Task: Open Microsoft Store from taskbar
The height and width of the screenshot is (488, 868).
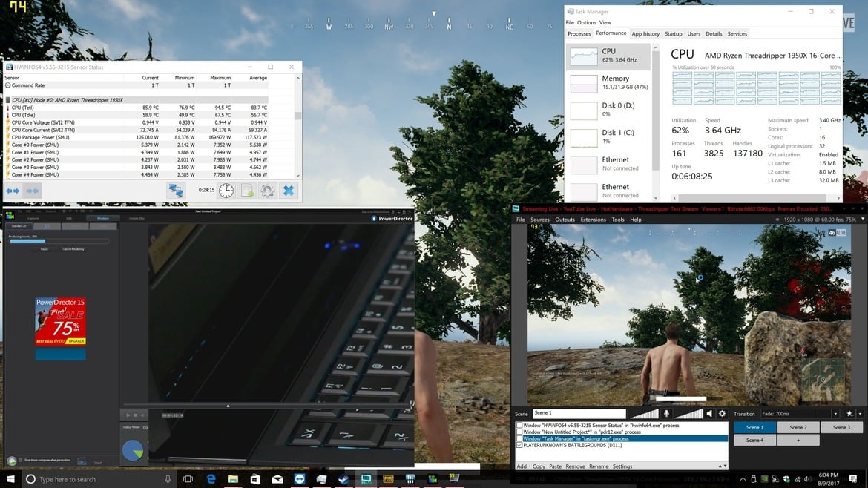Action: tap(255, 479)
